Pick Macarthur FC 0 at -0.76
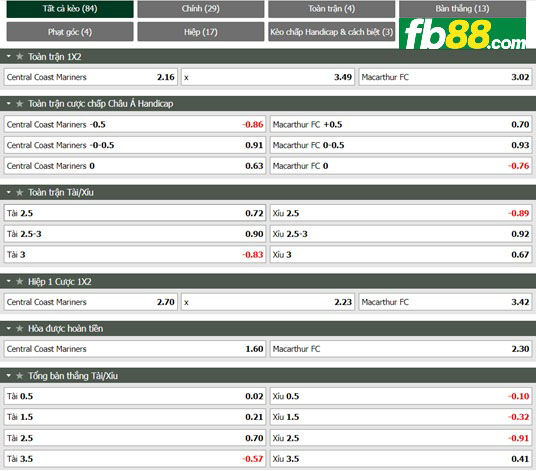Screen dimensions: 536x471 click(401, 166)
